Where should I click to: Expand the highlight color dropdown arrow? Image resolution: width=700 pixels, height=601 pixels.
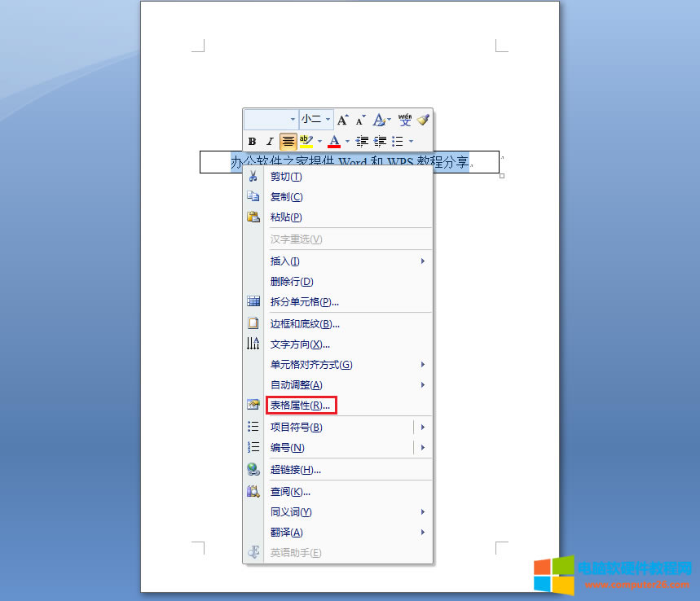click(319, 142)
